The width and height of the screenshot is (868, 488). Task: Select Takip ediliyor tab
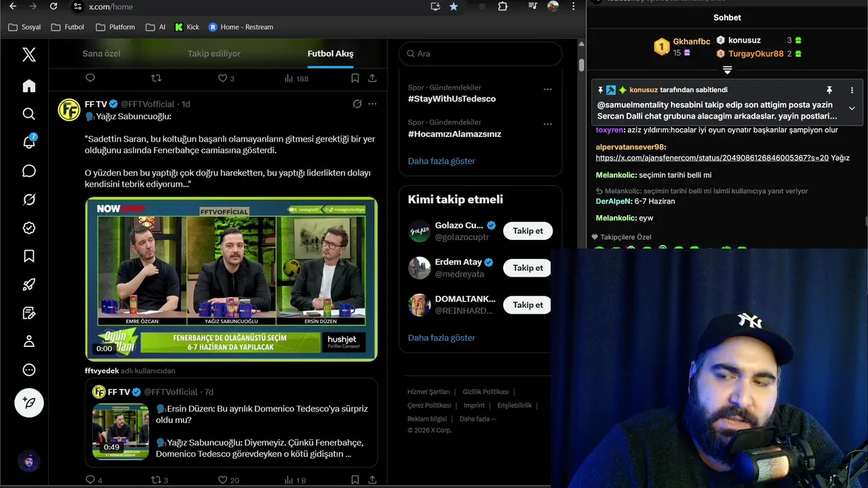point(214,54)
